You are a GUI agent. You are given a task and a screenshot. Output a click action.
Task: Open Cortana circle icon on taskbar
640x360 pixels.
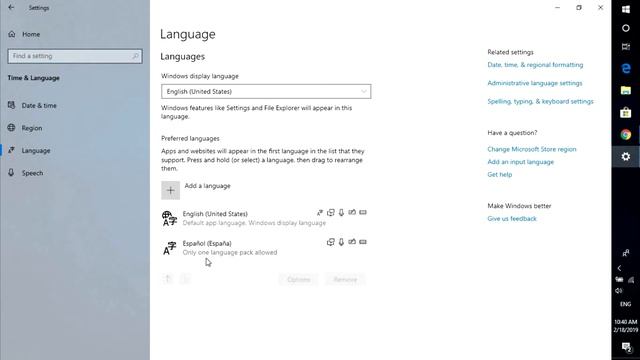coord(626,28)
